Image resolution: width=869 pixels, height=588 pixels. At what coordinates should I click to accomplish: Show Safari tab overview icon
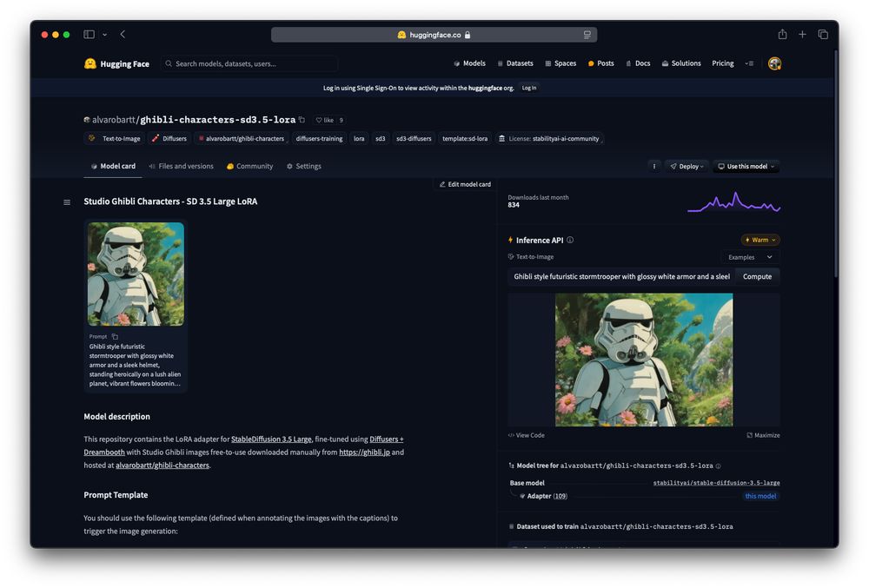click(x=823, y=35)
